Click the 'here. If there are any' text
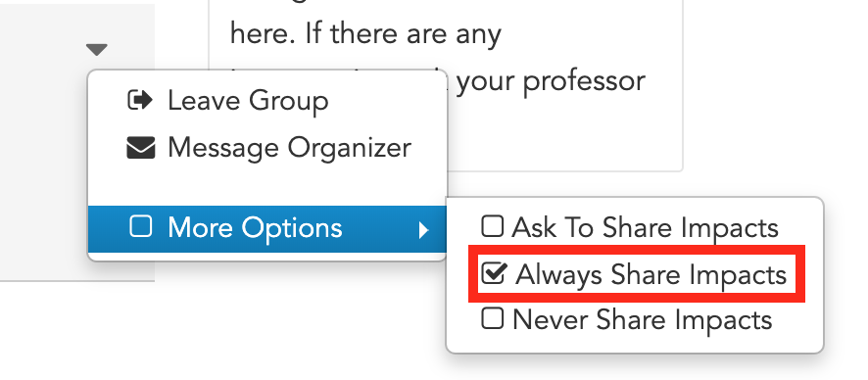Viewport: 868px width, 380px height. (x=365, y=35)
